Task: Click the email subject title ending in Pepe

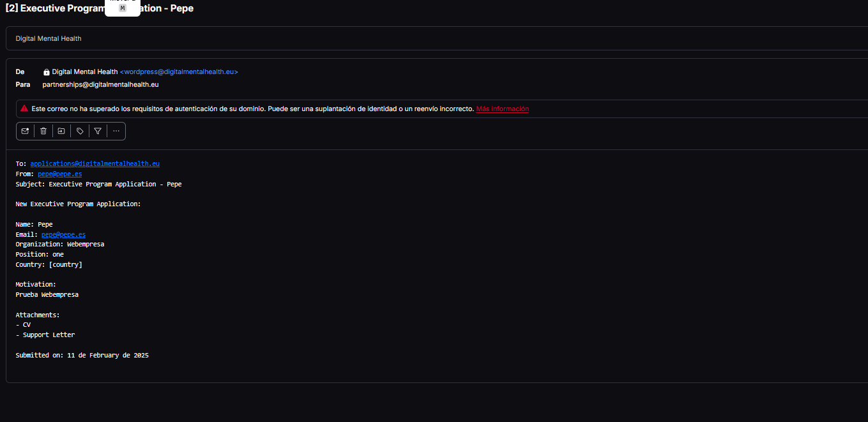Action: pyautogui.click(x=99, y=8)
